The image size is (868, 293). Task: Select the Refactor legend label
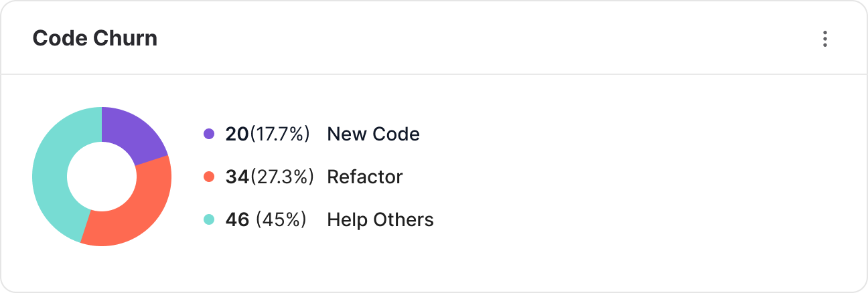(364, 177)
